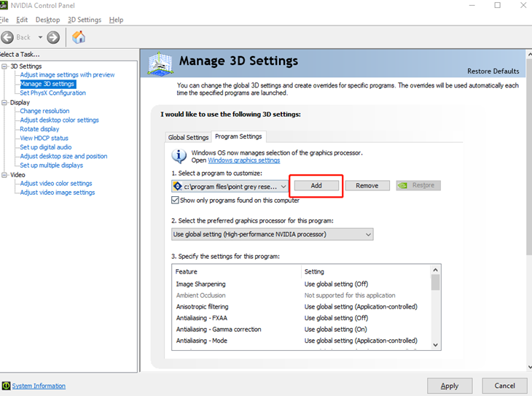Switch to the Global Settings tab
Screen dimensions: 532x396
click(188, 137)
